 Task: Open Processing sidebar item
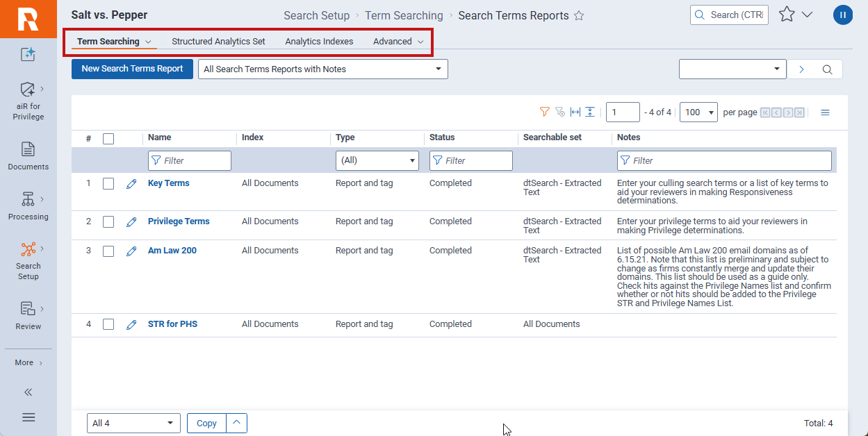point(28,206)
